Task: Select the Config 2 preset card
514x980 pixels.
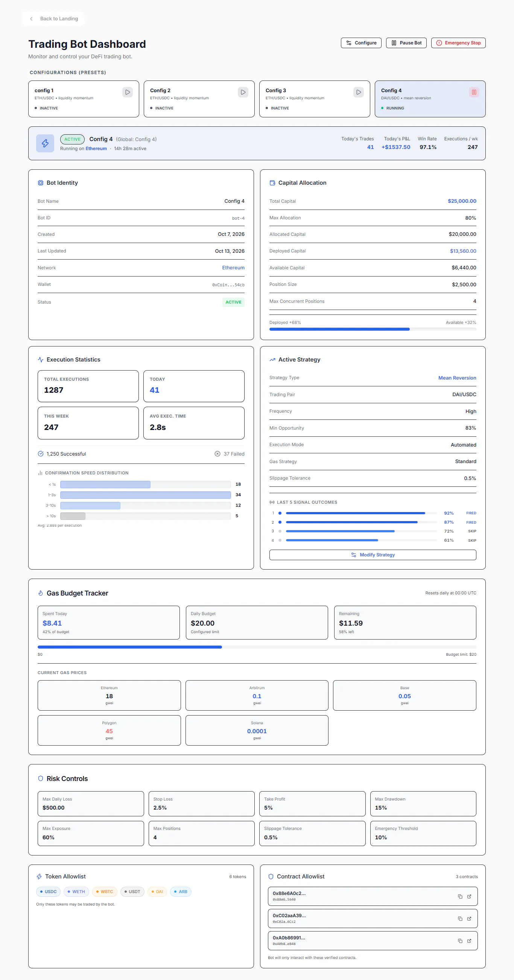Action: [x=199, y=99]
